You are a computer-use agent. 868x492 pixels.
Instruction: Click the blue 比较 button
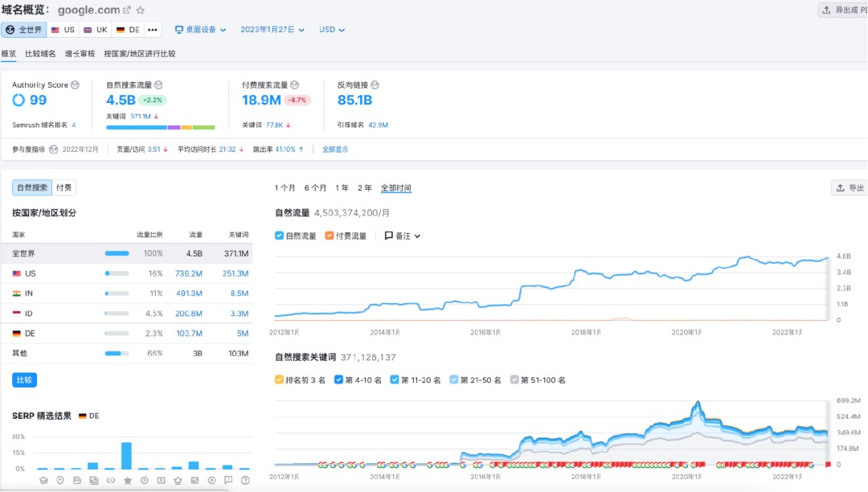24,380
